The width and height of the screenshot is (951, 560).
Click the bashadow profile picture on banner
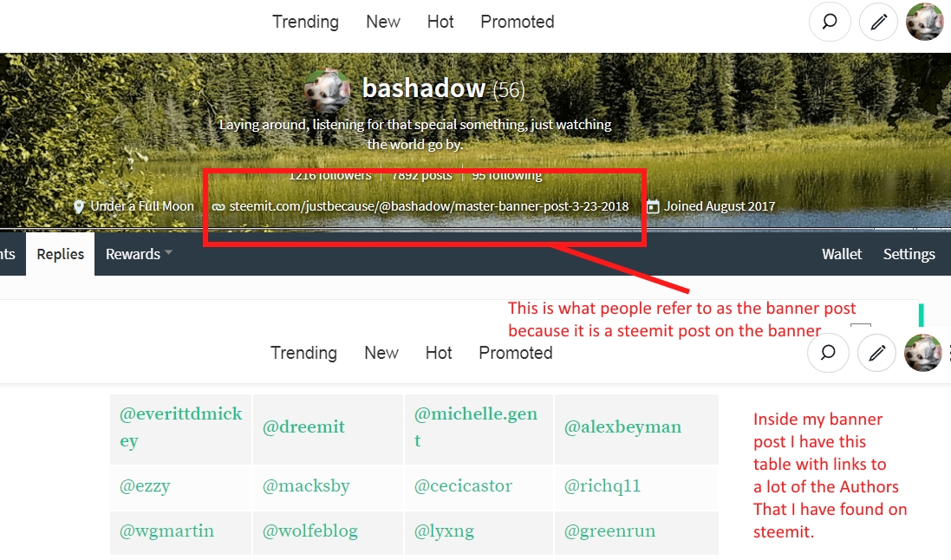328,91
